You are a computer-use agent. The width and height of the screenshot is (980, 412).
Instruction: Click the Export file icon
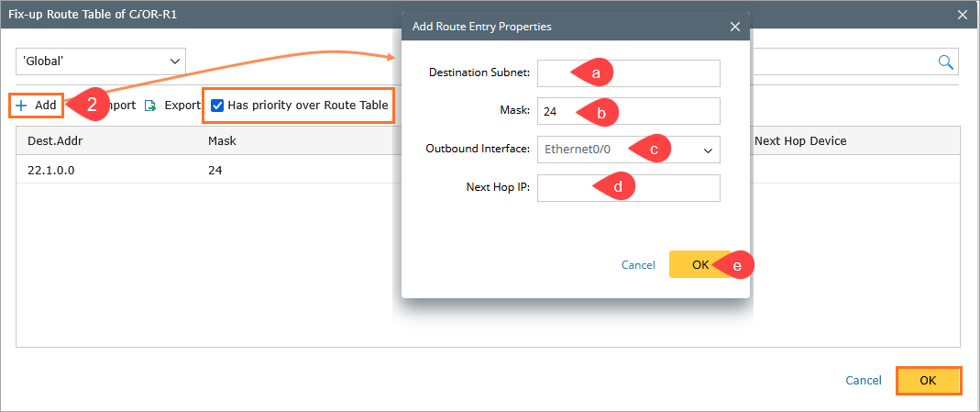(150, 106)
